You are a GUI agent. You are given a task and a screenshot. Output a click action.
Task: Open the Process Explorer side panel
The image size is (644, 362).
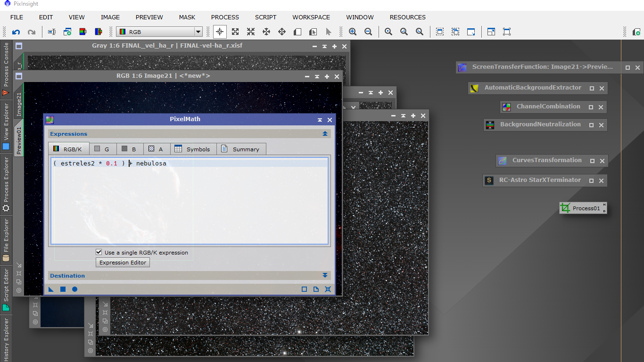pyautogui.click(x=6, y=184)
